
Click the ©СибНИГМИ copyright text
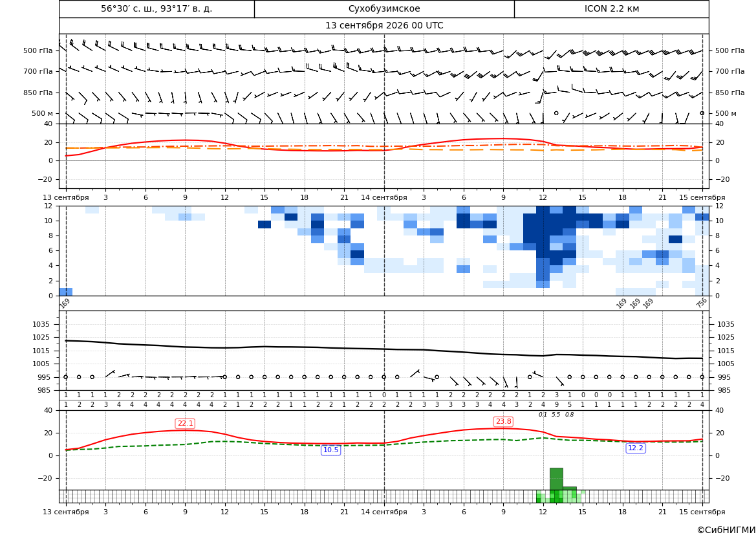pos(726,530)
